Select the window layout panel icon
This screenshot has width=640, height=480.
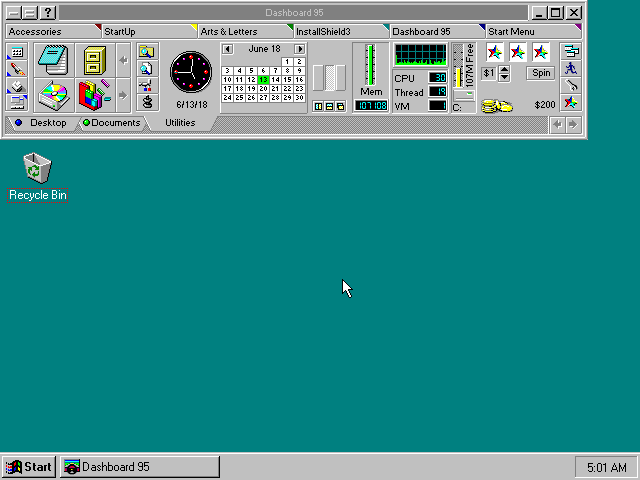click(x=17, y=103)
